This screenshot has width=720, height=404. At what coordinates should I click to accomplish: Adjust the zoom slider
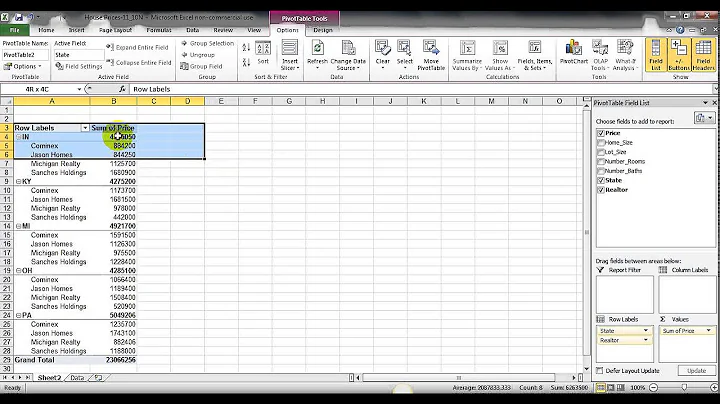(x=684, y=388)
